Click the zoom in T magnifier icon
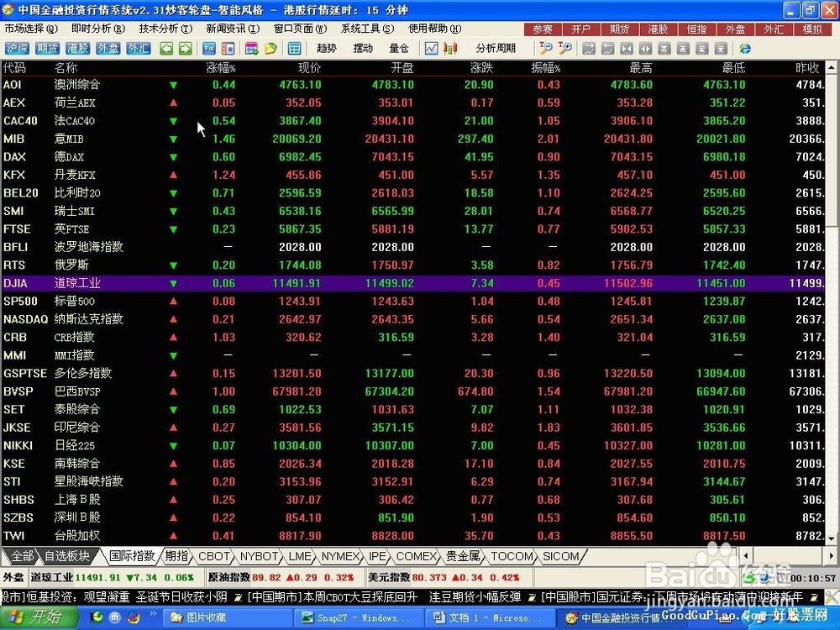The width and height of the screenshot is (840, 630). (x=564, y=49)
